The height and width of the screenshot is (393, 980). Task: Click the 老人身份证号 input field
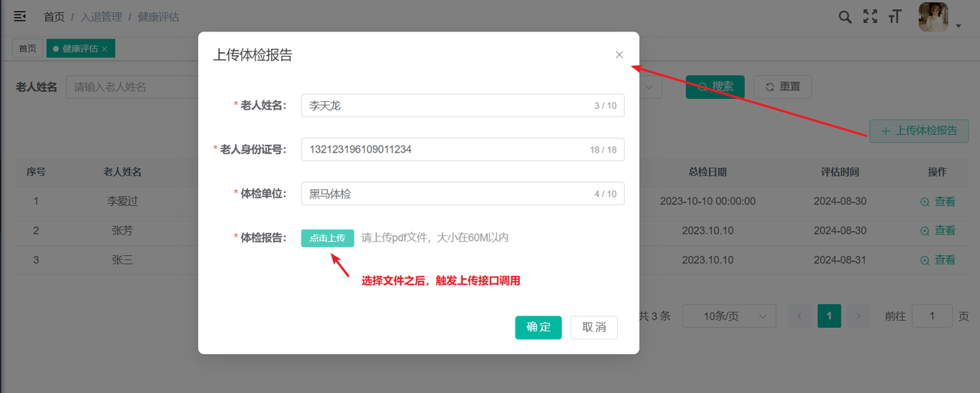pos(462,149)
